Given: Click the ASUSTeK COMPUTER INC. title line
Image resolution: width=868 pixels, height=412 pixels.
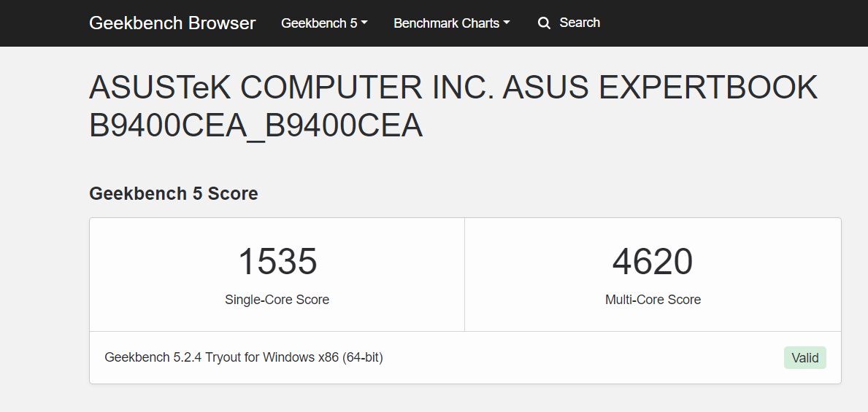Looking at the screenshot, I should [453, 88].
